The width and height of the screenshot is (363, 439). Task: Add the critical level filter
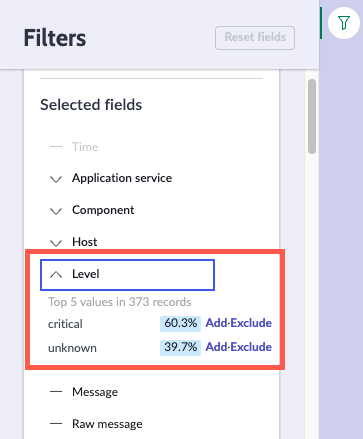click(216, 323)
